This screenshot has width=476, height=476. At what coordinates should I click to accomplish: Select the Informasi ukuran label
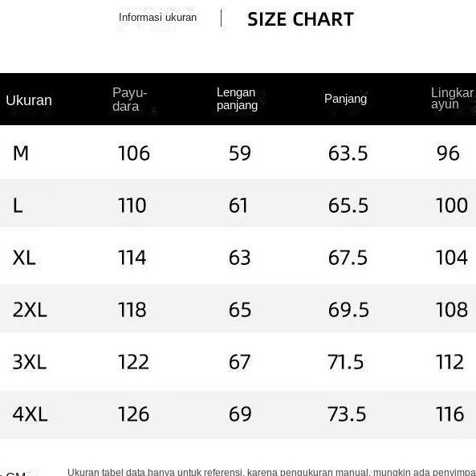point(157,18)
